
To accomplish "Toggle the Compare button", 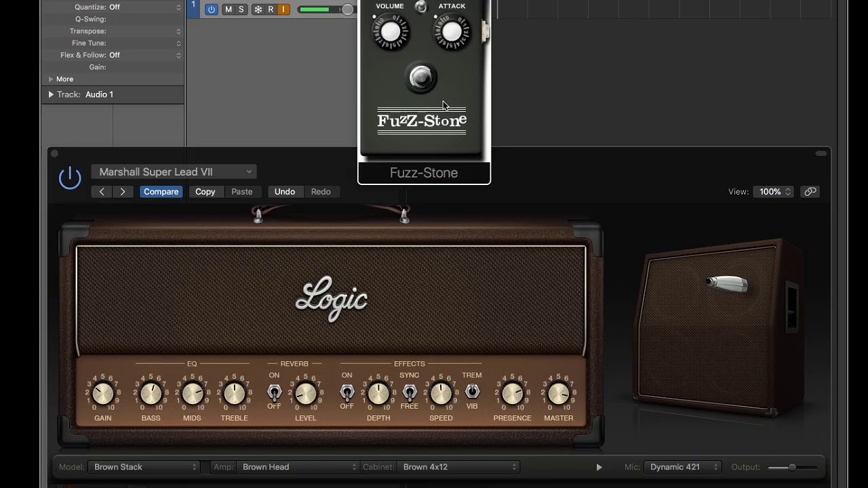I will tap(161, 192).
